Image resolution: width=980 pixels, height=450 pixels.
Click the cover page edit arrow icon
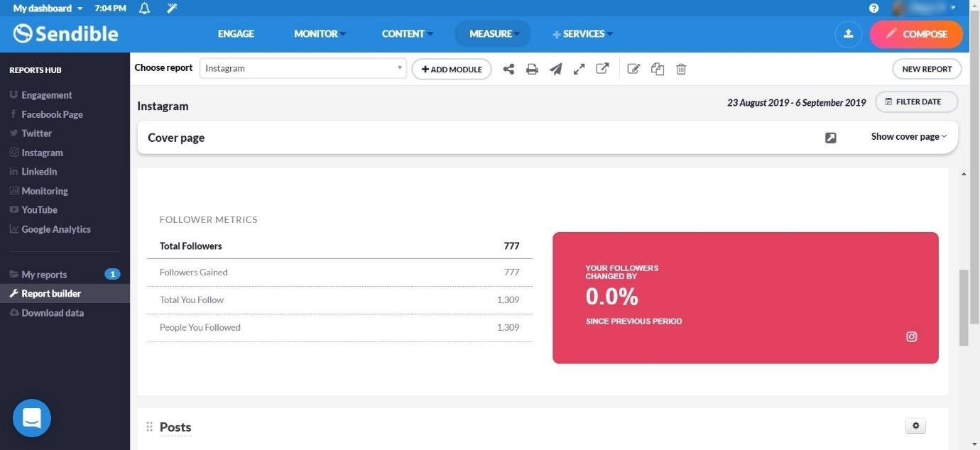click(x=831, y=138)
